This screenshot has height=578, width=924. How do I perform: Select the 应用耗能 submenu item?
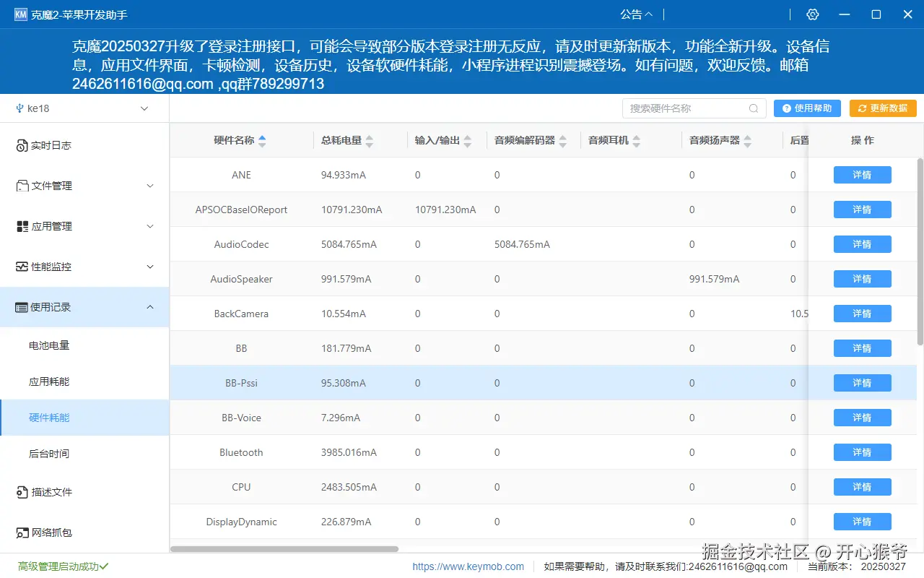pyautogui.click(x=84, y=381)
